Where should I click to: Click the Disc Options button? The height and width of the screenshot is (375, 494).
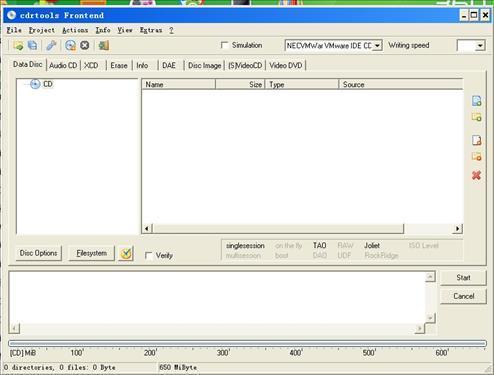coord(39,253)
